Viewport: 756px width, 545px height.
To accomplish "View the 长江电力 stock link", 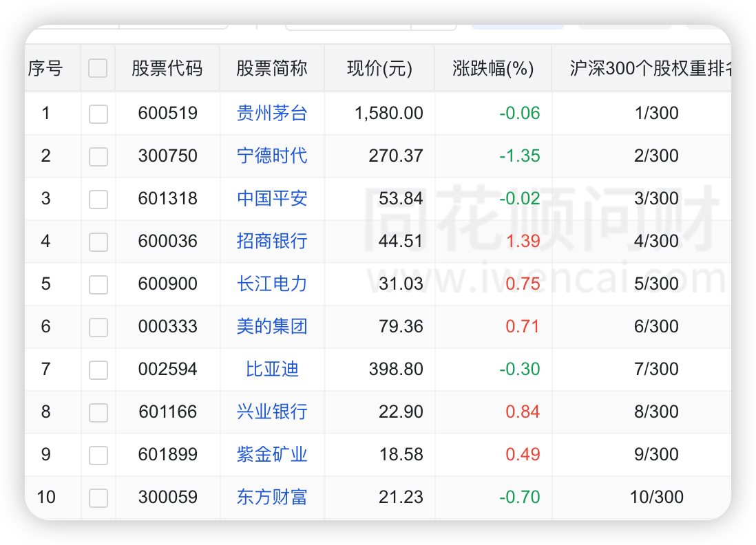I will click(272, 284).
